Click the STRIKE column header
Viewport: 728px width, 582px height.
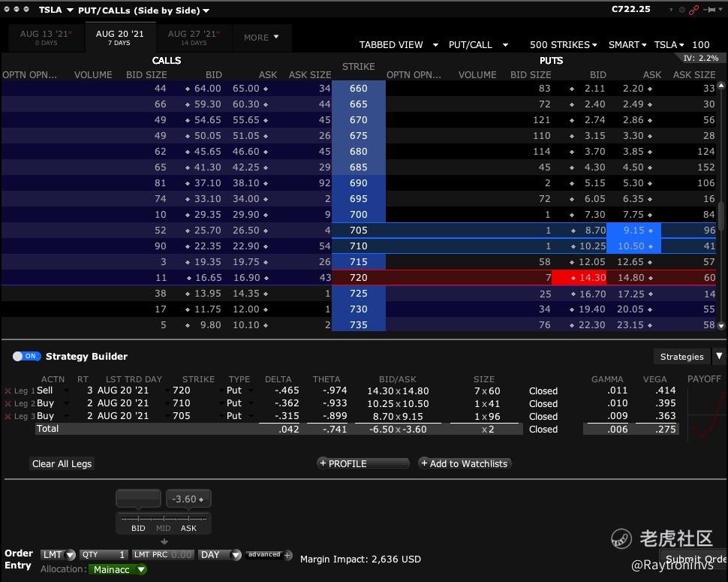359,67
